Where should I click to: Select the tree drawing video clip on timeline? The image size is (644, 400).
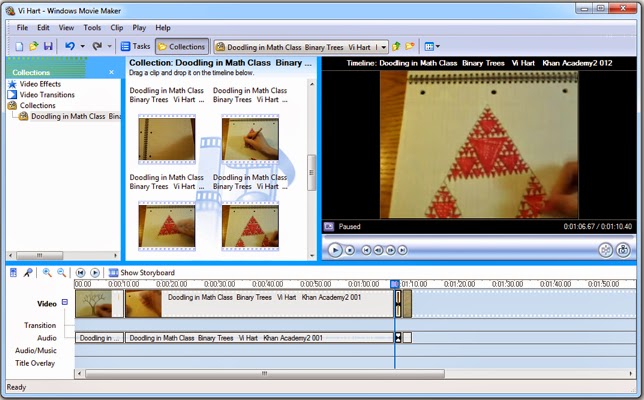99,304
